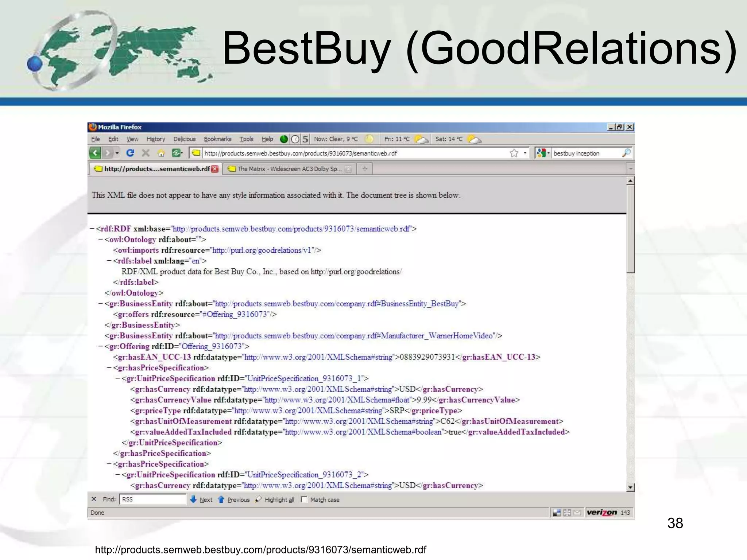Click the moon icon beside Now: Clear
The width and height of the screenshot is (747, 560).
pos(369,139)
